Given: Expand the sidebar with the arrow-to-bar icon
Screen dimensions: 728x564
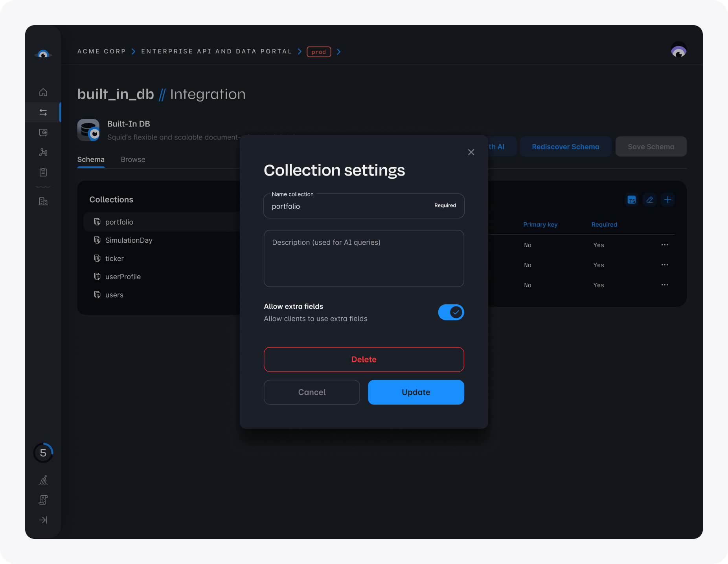Looking at the screenshot, I should point(43,520).
